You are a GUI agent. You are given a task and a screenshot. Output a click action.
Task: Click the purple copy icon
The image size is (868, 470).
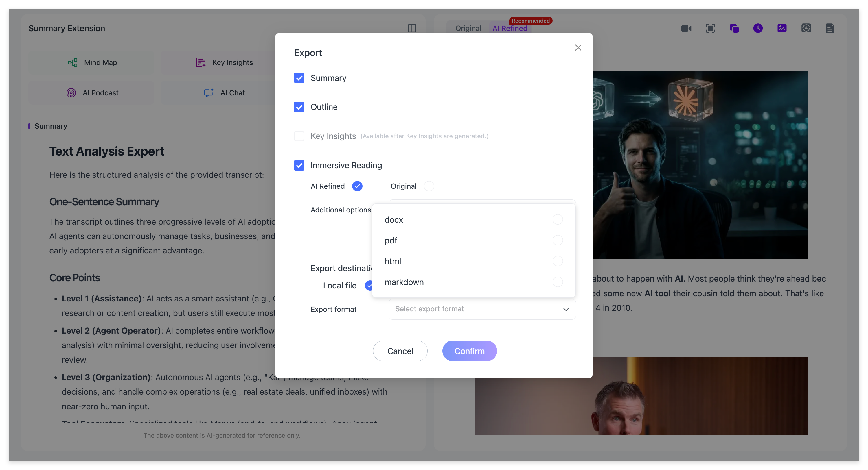[734, 28]
